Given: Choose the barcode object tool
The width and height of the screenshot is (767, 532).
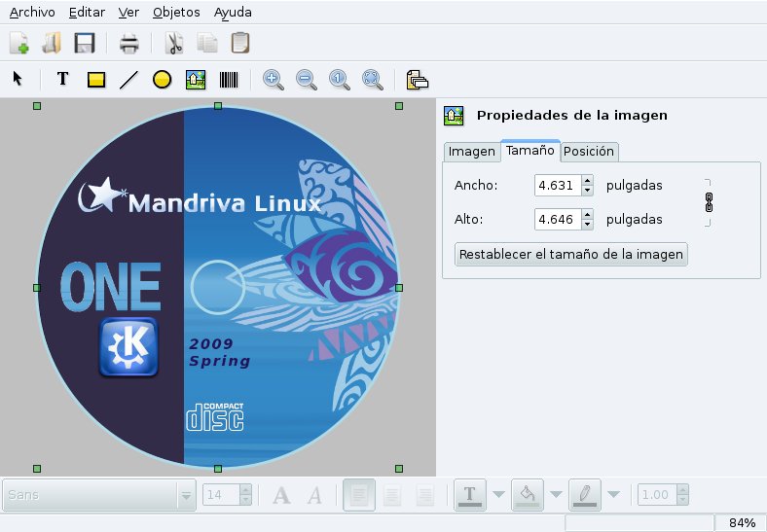Looking at the screenshot, I should coord(229,79).
